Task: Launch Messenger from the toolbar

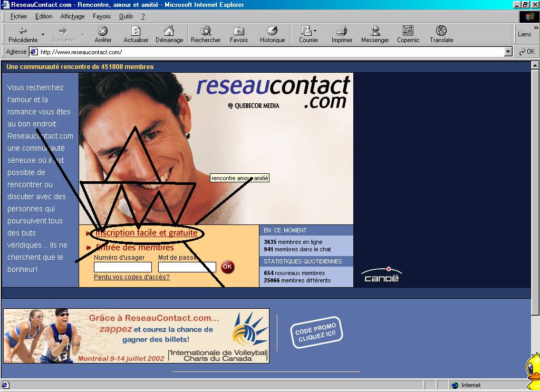Action: coord(375,34)
